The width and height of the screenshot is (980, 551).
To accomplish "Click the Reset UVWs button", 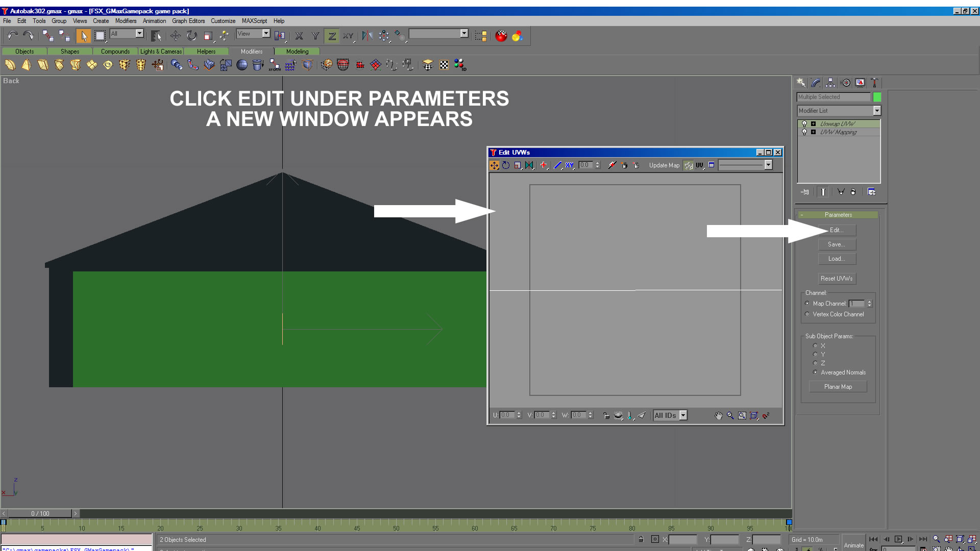I will pos(837,279).
